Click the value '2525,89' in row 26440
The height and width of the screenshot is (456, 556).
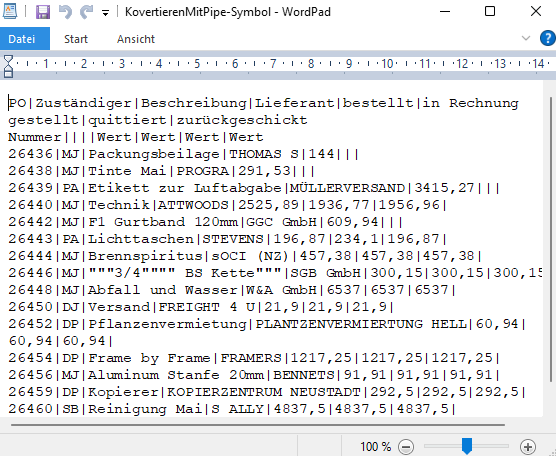tap(268, 205)
